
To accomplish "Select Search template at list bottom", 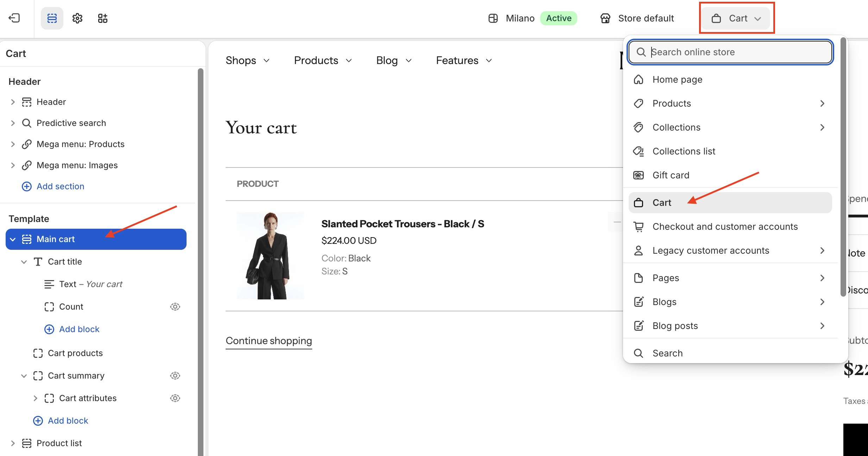I will tap(730, 353).
